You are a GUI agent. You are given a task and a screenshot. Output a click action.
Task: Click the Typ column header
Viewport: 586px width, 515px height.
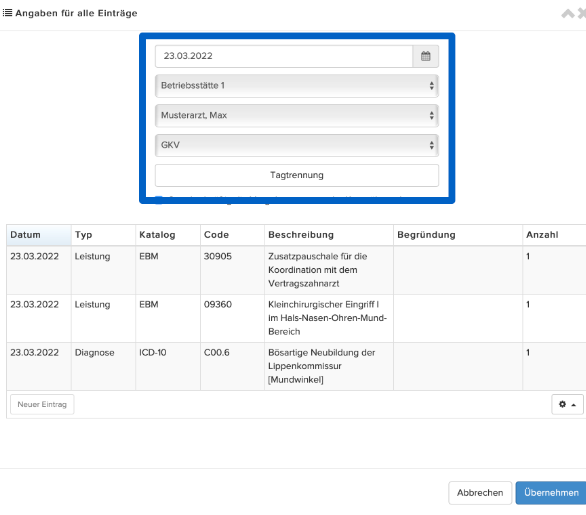pos(104,235)
